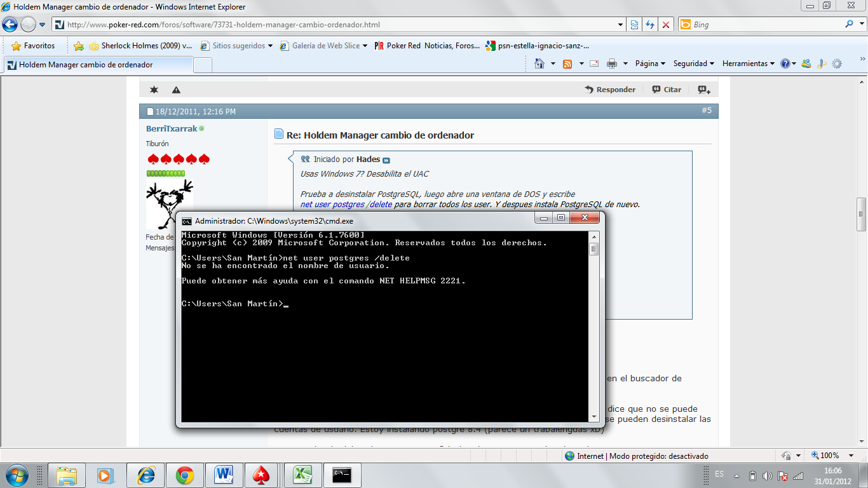Click the gray gear icon in command bar
868x488 pixels.
click(x=837, y=64)
